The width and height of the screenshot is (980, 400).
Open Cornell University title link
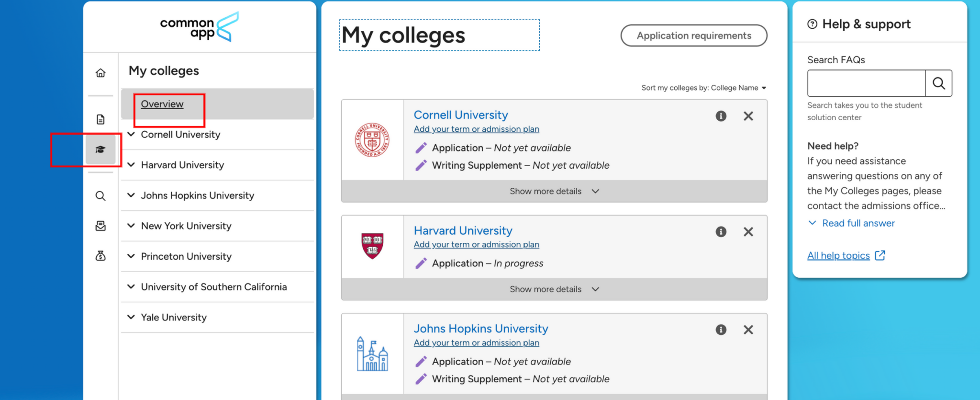coord(461,115)
